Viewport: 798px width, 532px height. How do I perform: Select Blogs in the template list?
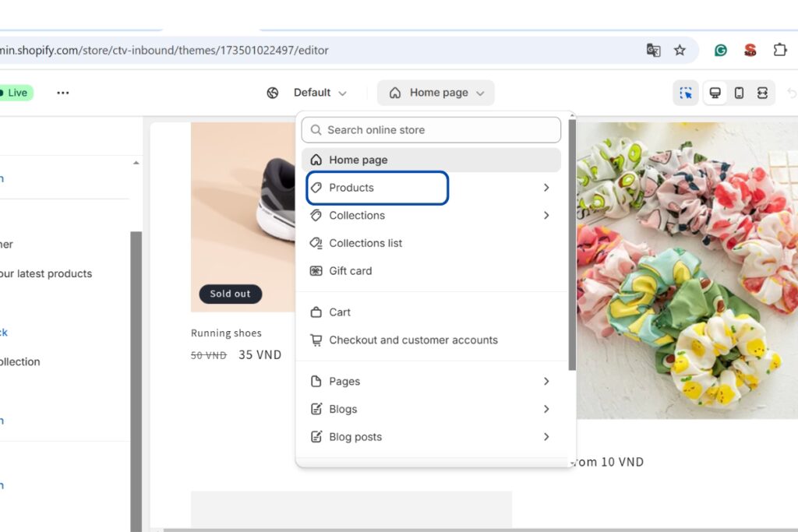pos(431,409)
